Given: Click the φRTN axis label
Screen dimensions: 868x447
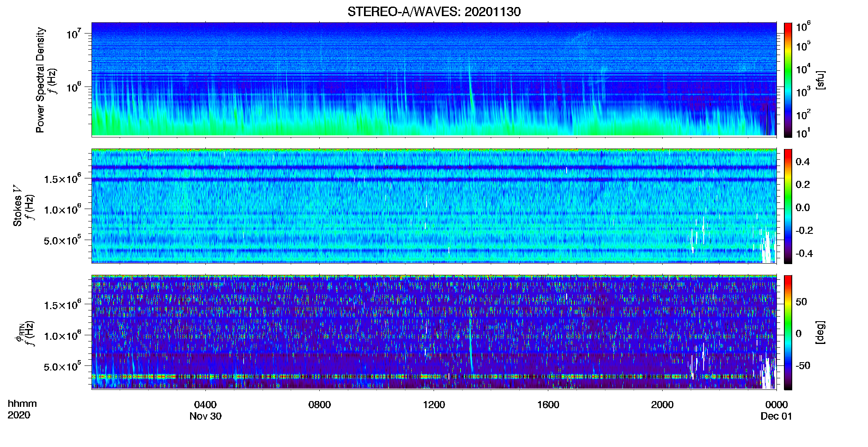Looking at the screenshot, I should coord(19,333).
